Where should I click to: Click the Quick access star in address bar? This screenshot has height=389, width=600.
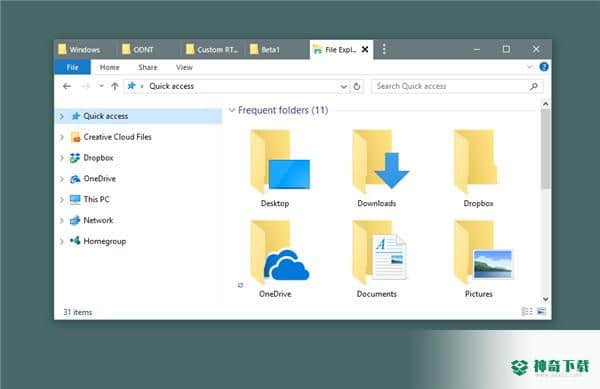131,86
